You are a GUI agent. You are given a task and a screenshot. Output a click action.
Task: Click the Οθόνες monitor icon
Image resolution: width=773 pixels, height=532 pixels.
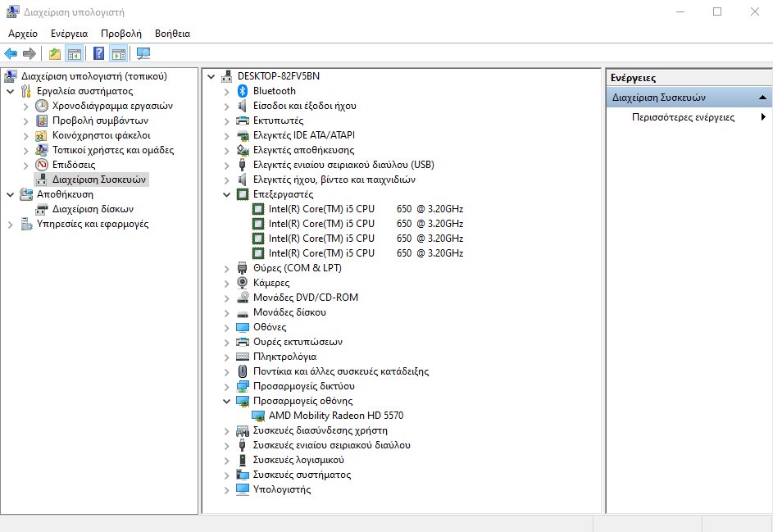point(242,327)
